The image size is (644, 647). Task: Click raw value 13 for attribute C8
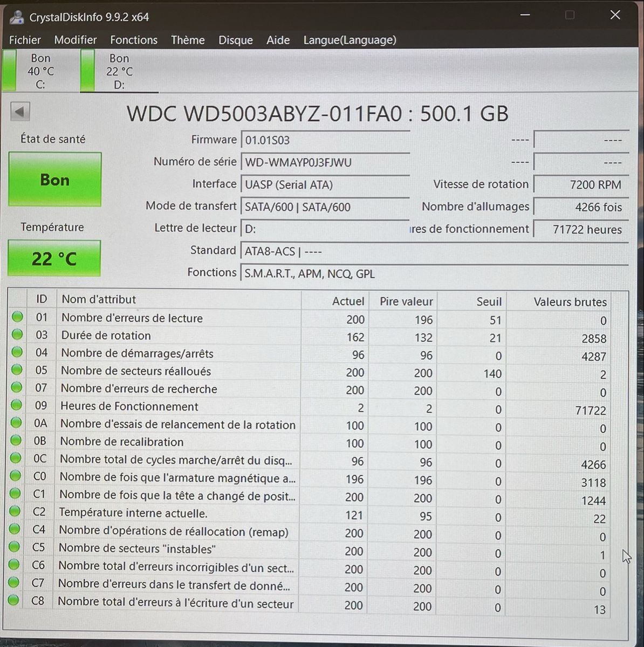pyautogui.click(x=599, y=609)
